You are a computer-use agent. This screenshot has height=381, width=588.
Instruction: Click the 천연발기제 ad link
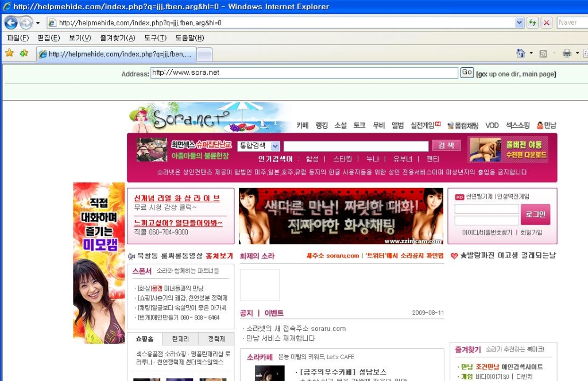point(479,197)
